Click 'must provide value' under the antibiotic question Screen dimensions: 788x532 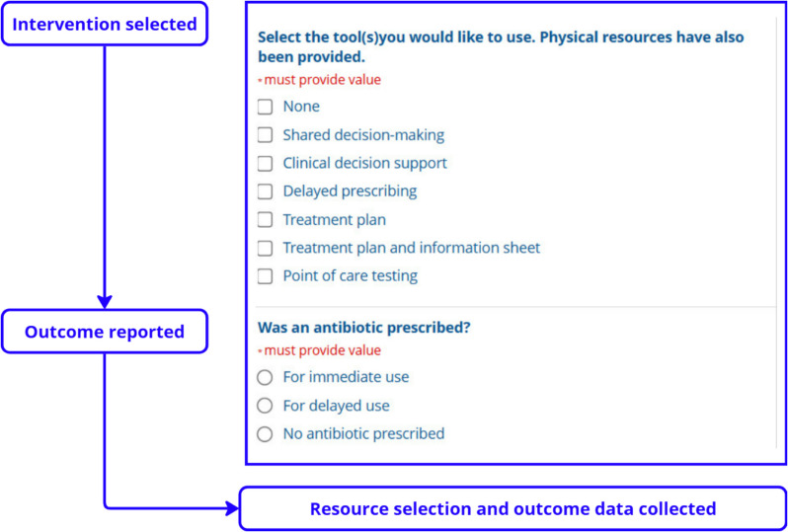(x=321, y=350)
